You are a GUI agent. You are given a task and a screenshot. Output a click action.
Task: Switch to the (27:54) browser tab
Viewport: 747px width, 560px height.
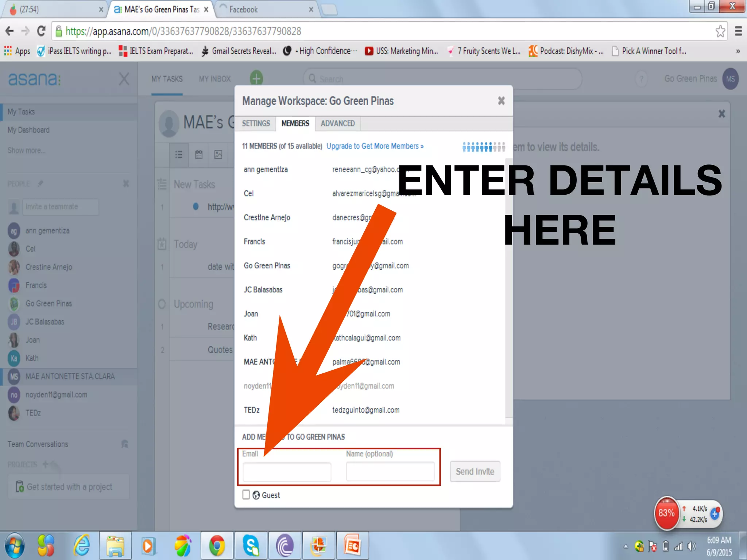(55, 9)
